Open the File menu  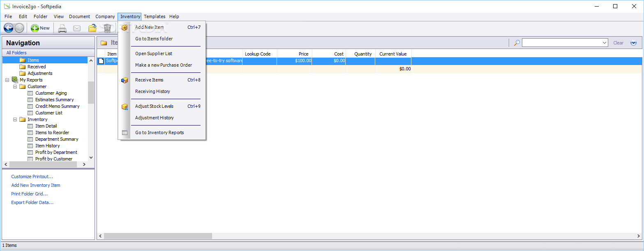click(8, 16)
